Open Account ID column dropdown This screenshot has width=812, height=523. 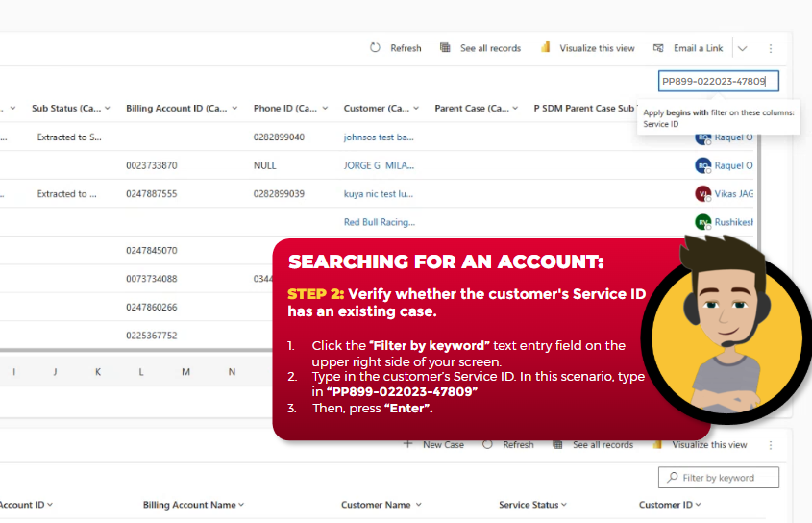pos(50,505)
